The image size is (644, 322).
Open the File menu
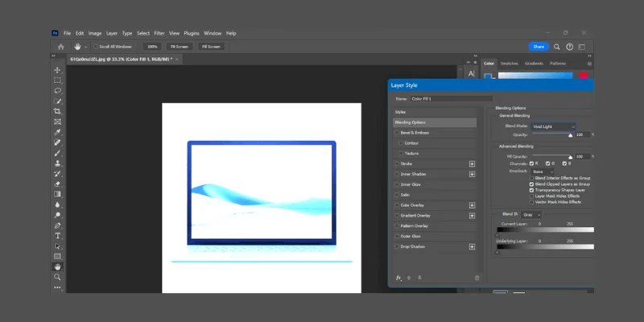pos(67,33)
